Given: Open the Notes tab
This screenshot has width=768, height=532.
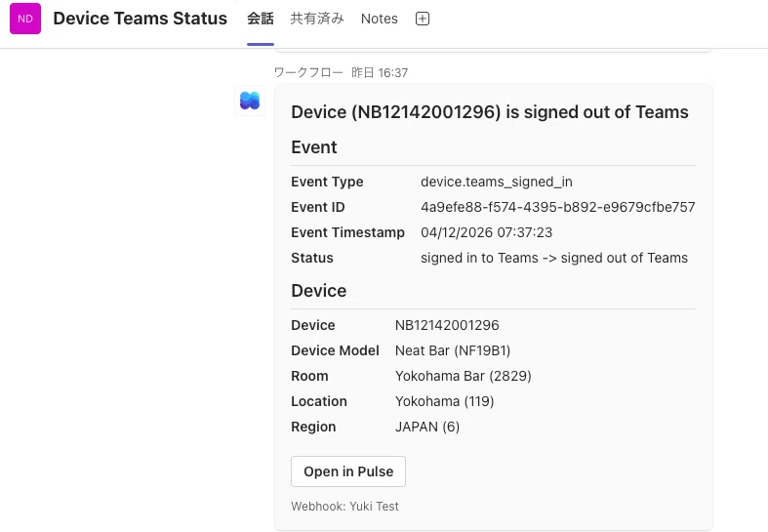Looking at the screenshot, I should [379, 19].
